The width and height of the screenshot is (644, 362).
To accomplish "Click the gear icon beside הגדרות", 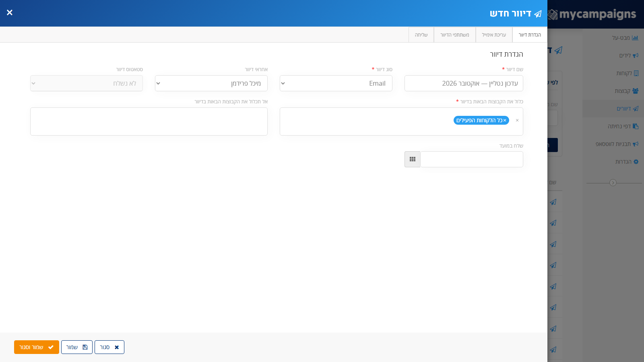I will point(636,162).
